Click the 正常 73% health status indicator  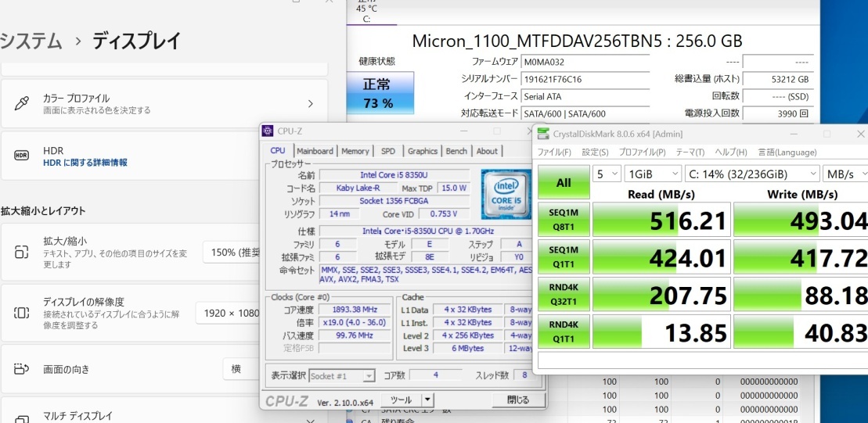[378, 93]
